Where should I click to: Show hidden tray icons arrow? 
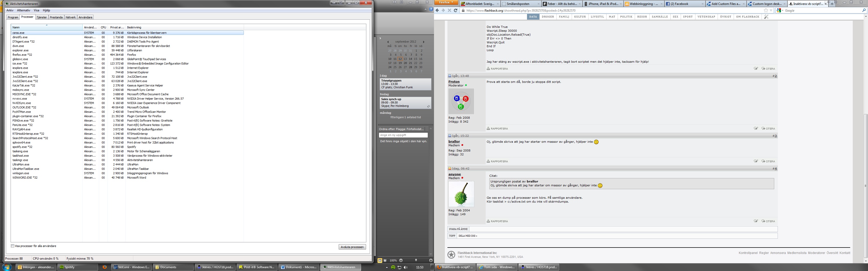pyautogui.click(x=386, y=267)
